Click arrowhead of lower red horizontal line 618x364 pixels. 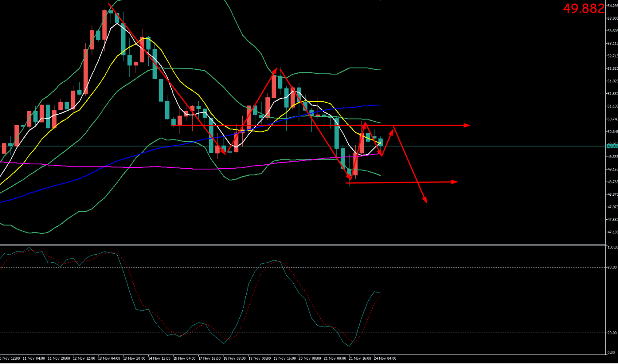pyautogui.click(x=455, y=182)
